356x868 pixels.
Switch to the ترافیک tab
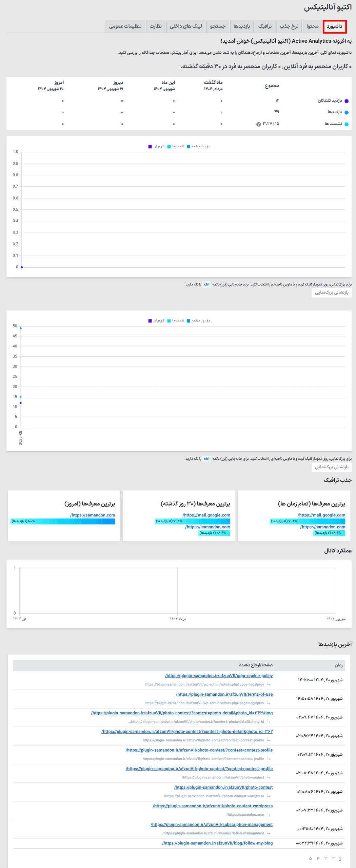pos(265,26)
